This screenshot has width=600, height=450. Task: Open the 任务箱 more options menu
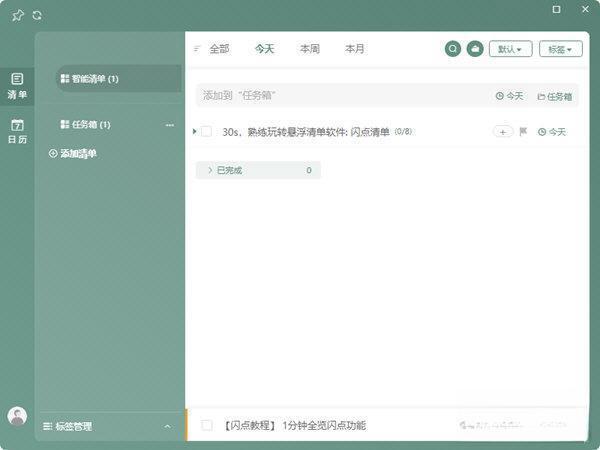coord(170,125)
